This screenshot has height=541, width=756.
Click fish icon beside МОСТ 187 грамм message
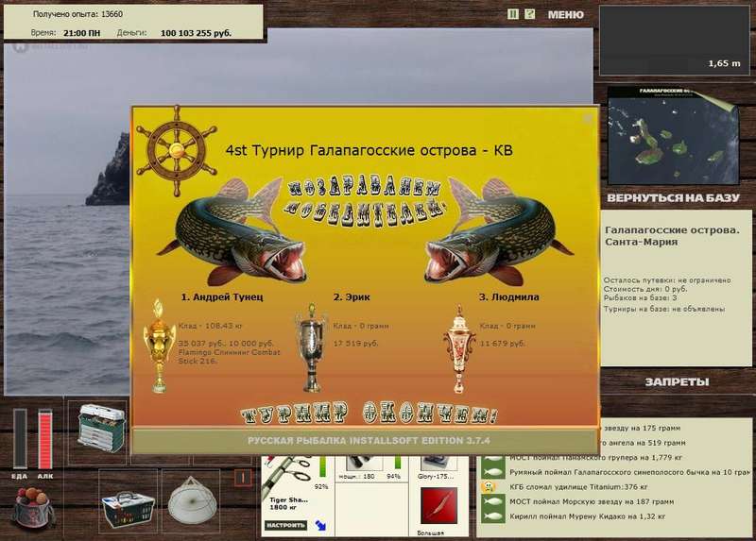coord(493,501)
